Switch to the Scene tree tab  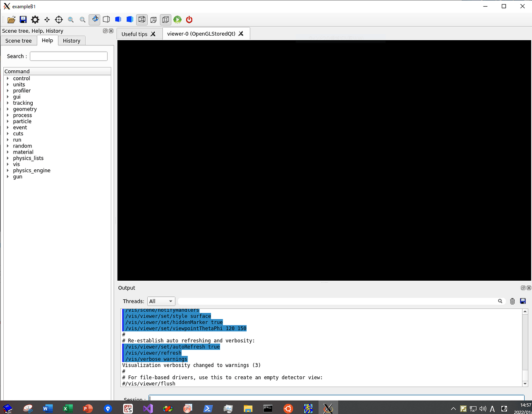(x=19, y=41)
